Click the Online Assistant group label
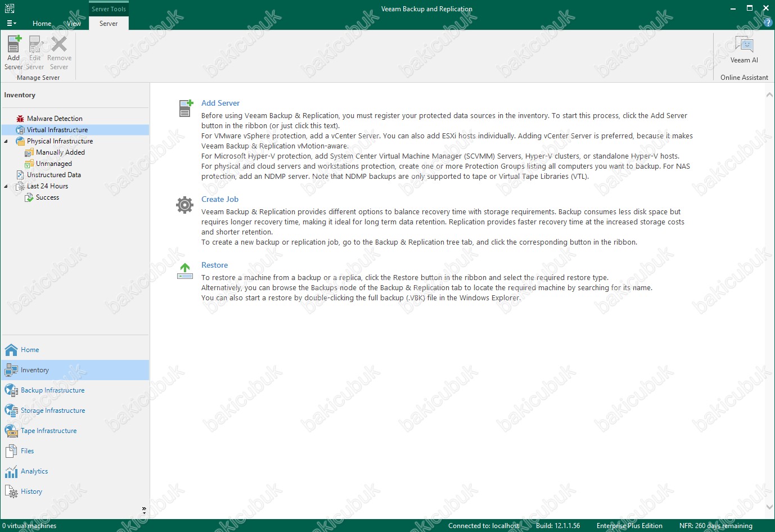The image size is (775, 532). click(x=744, y=78)
